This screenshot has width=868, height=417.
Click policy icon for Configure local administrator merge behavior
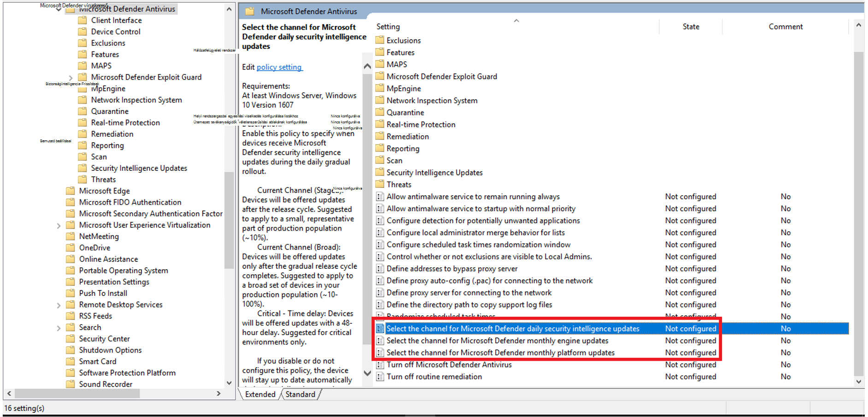tap(380, 233)
